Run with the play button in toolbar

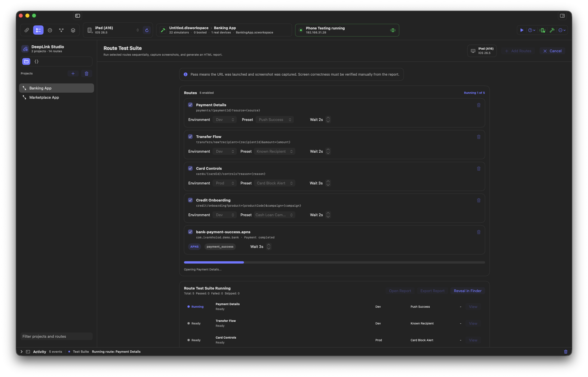522,30
